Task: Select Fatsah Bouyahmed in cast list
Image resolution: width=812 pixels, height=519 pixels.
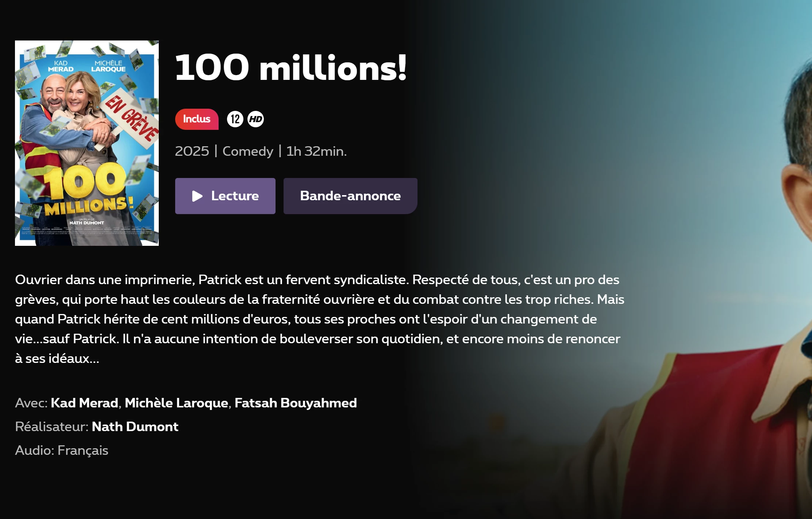Action: (296, 403)
